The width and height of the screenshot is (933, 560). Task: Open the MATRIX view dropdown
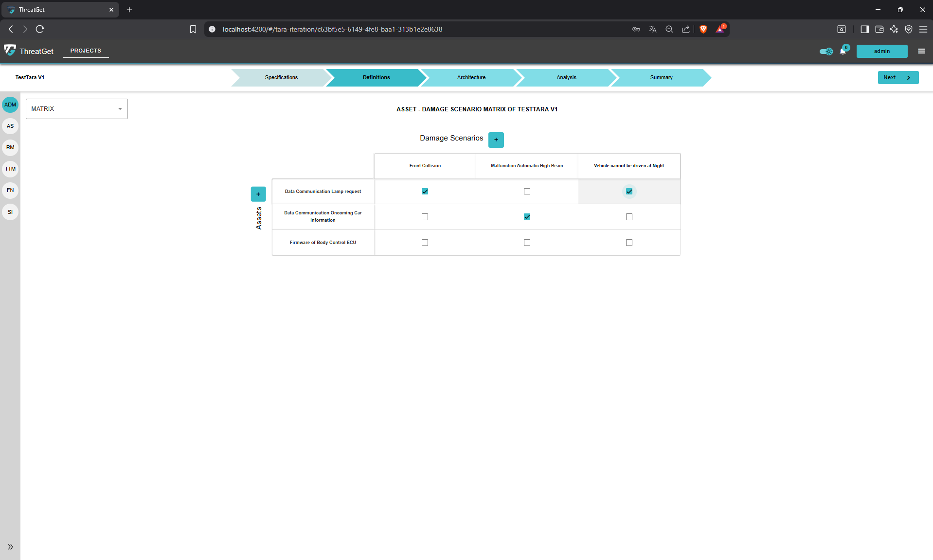tap(77, 109)
